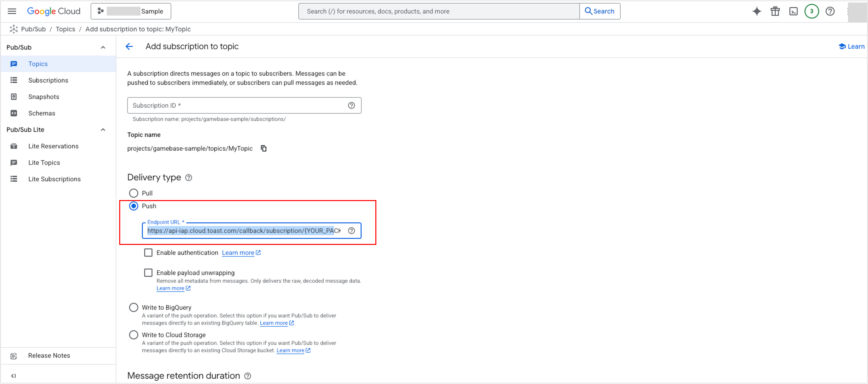Open the notifications badge showing 3

coord(812,11)
